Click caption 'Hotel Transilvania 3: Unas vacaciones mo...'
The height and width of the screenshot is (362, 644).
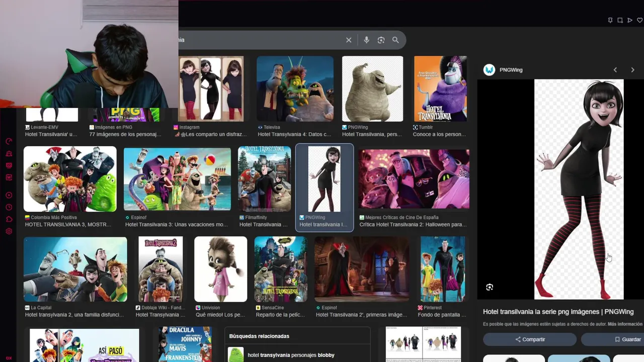[176, 225]
